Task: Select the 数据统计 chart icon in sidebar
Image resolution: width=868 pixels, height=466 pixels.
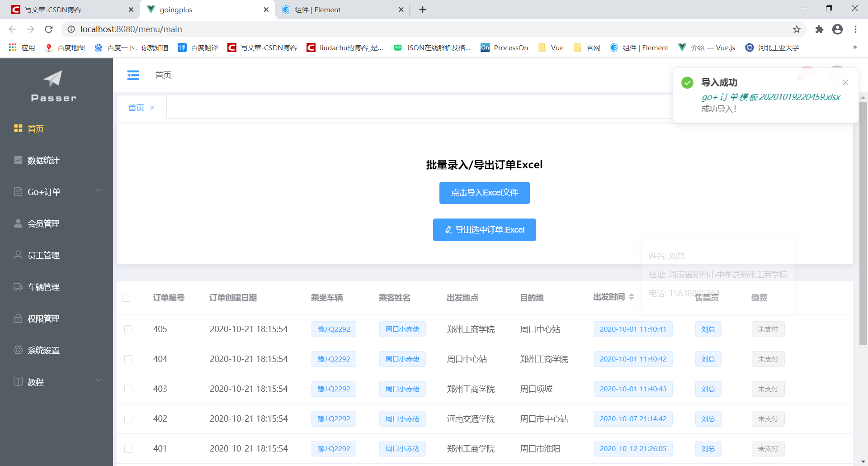Action: (x=18, y=160)
